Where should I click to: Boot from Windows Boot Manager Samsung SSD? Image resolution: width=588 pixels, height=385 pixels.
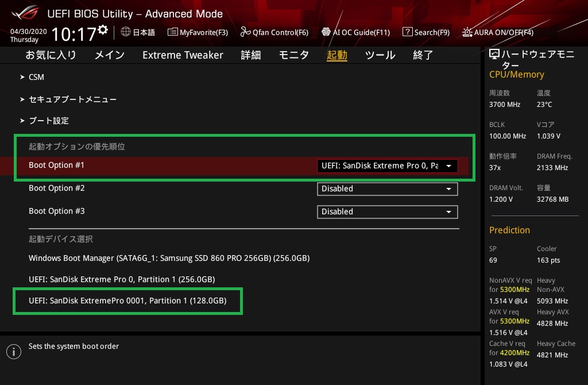coord(169,258)
